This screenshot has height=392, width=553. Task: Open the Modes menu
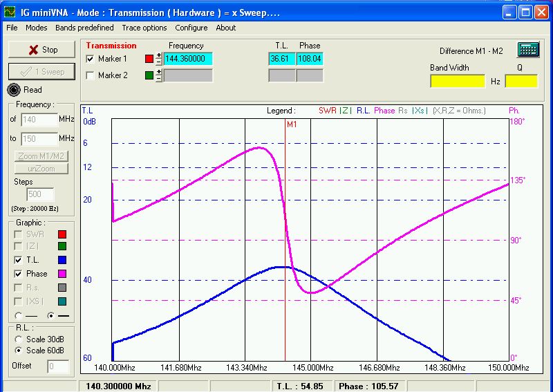pyautogui.click(x=37, y=28)
